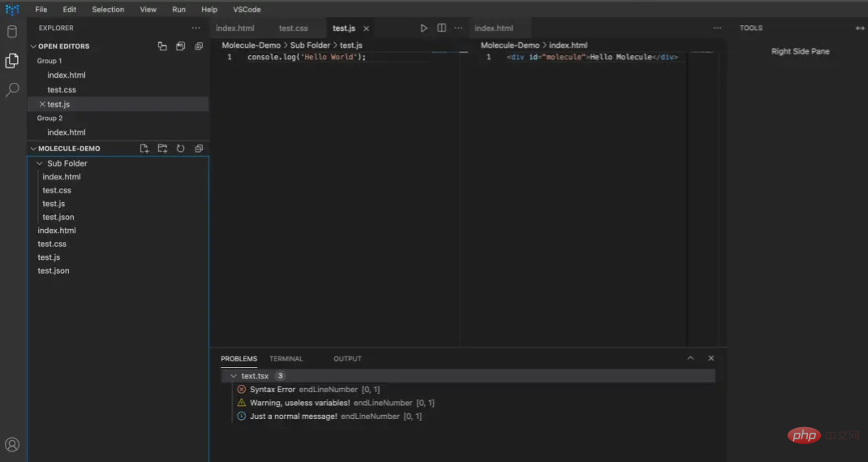Open the Search view in activity bar
The height and width of the screenshot is (462, 868).
click(12, 89)
